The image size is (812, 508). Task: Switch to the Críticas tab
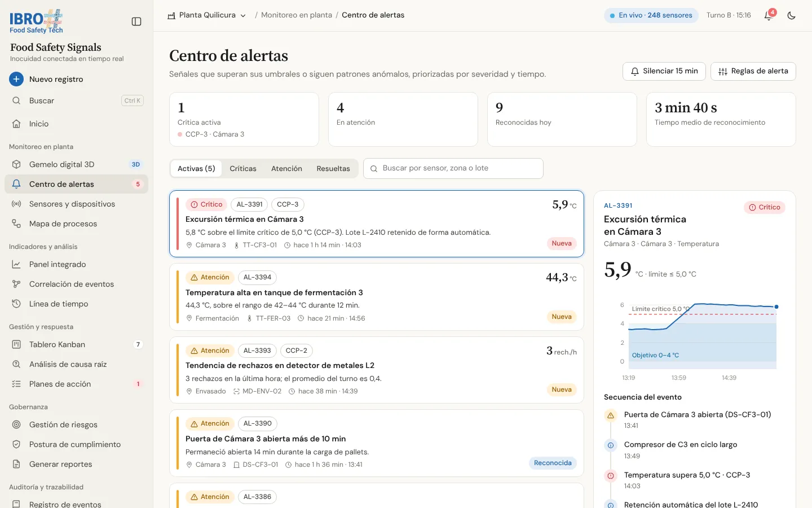243,168
